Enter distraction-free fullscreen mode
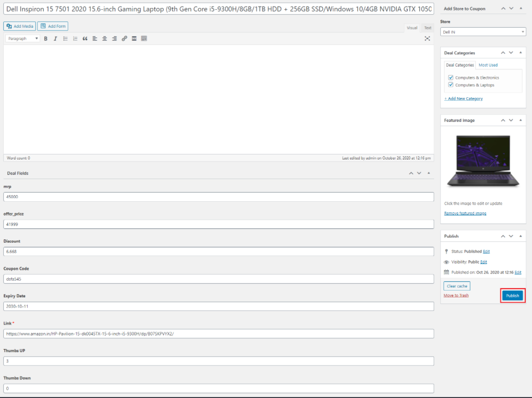The image size is (532, 398). tap(427, 39)
